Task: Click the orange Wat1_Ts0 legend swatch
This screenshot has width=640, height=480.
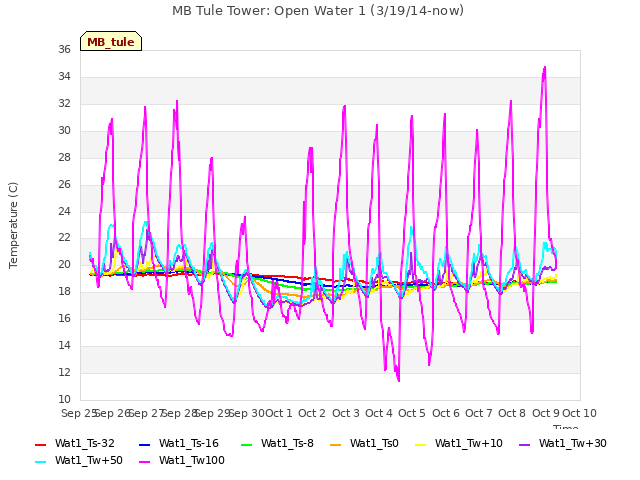Action: (336, 444)
